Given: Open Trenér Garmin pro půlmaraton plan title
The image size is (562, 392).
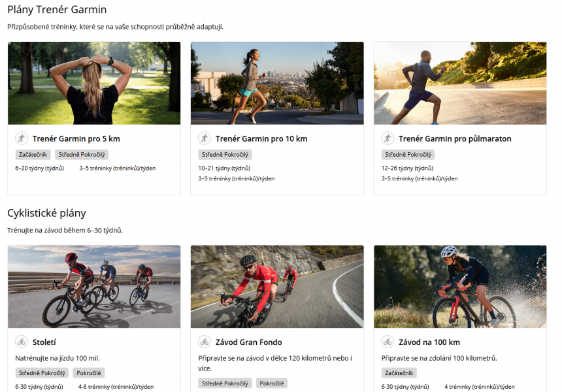Looking at the screenshot, I should click(x=455, y=139).
